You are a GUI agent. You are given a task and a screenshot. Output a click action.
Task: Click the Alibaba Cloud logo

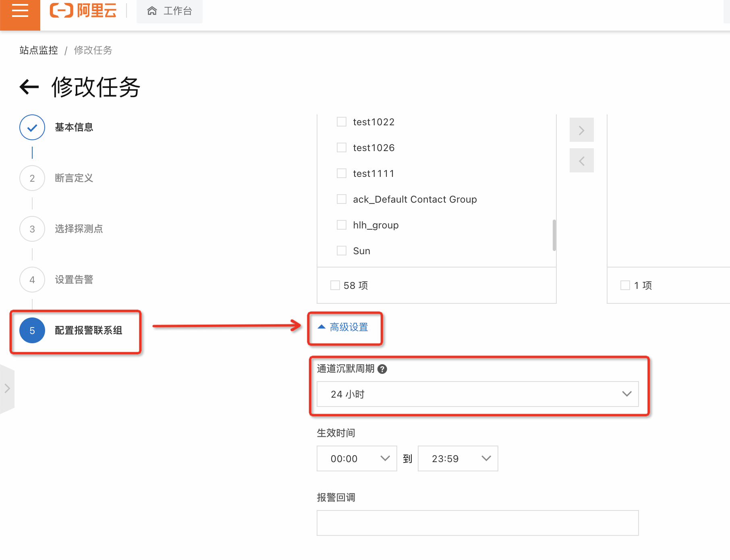click(x=83, y=10)
